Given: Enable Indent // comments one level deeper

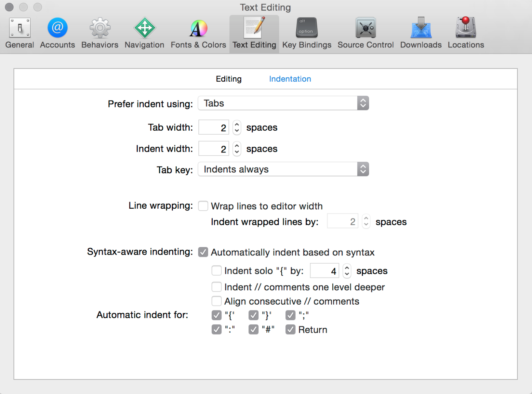Looking at the screenshot, I should (217, 287).
